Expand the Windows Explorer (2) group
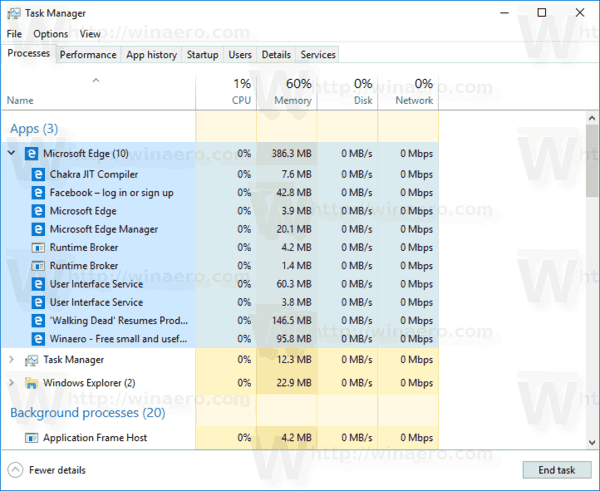 (11, 383)
